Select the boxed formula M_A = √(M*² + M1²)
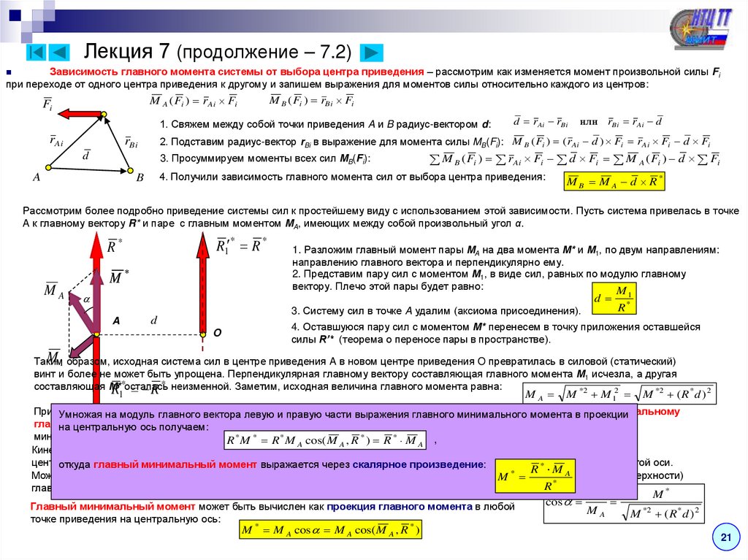Image resolution: width=748 pixels, height=560 pixels. point(619,394)
